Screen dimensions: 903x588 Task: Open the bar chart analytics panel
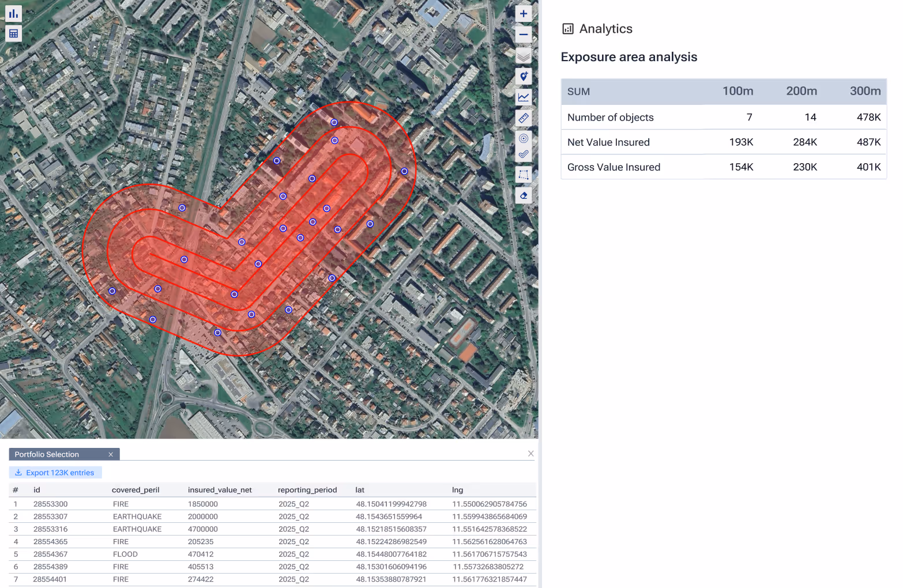click(13, 13)
